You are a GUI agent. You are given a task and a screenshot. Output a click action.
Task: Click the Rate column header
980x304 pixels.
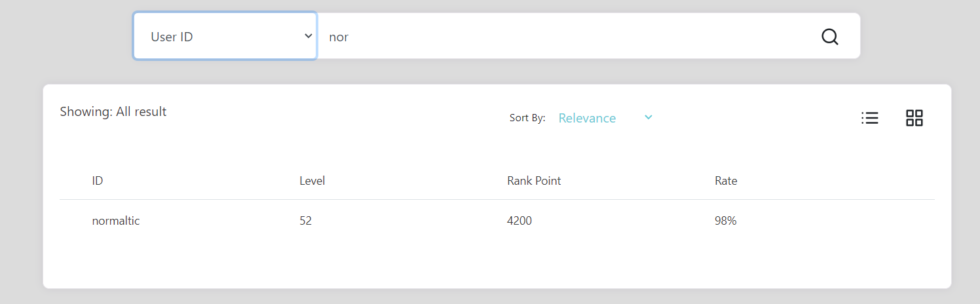(x=726, y=181)
